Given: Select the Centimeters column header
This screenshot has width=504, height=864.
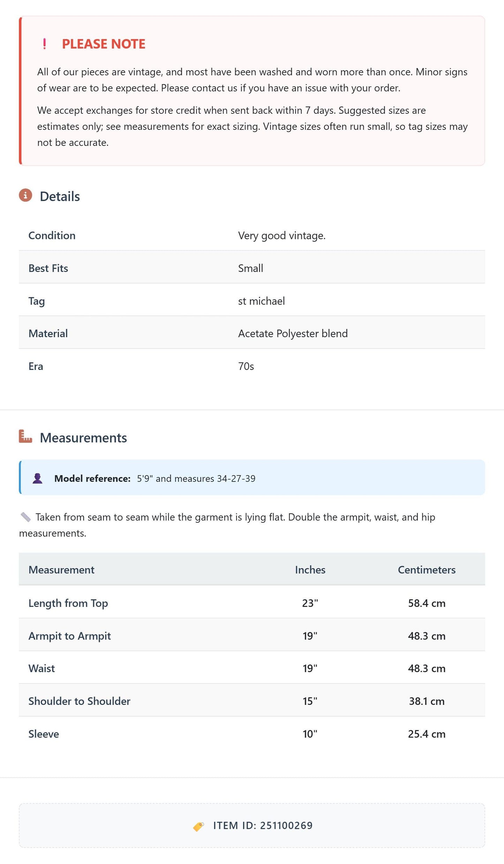Looking at the screenshot, I should pos(427,570).
